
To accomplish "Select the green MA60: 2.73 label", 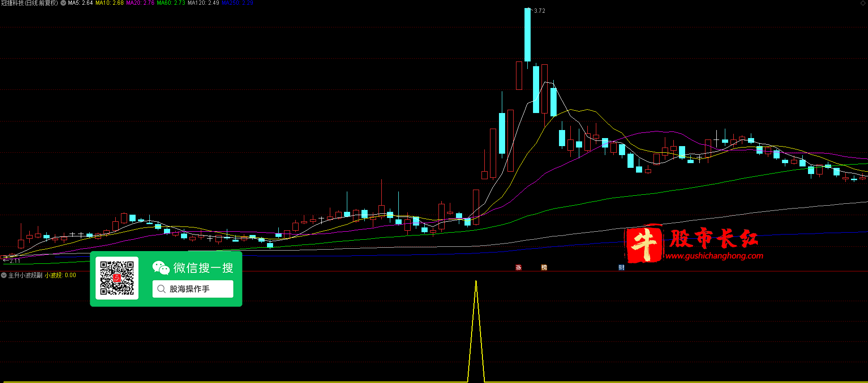I will point(171,3).
